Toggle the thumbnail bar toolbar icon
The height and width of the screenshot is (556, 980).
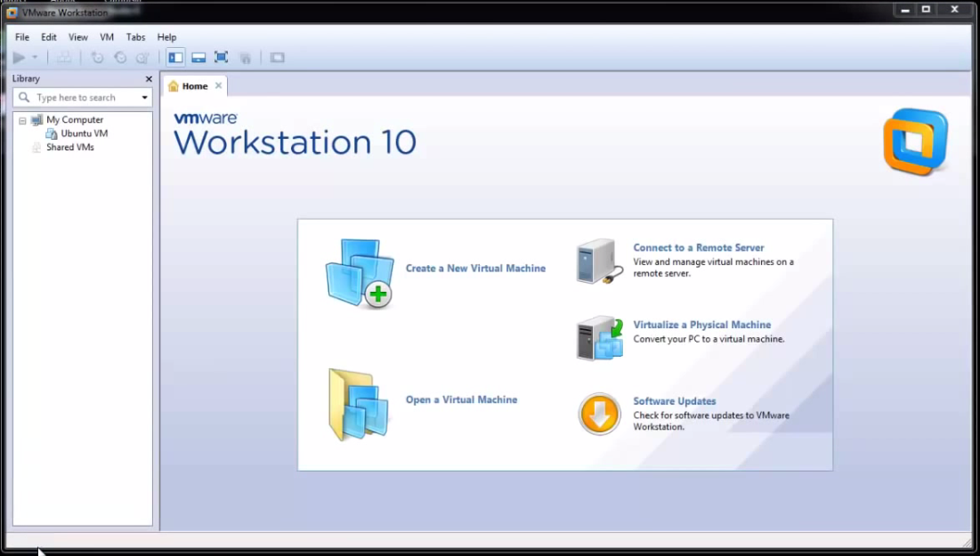click(x=198, y=58)
